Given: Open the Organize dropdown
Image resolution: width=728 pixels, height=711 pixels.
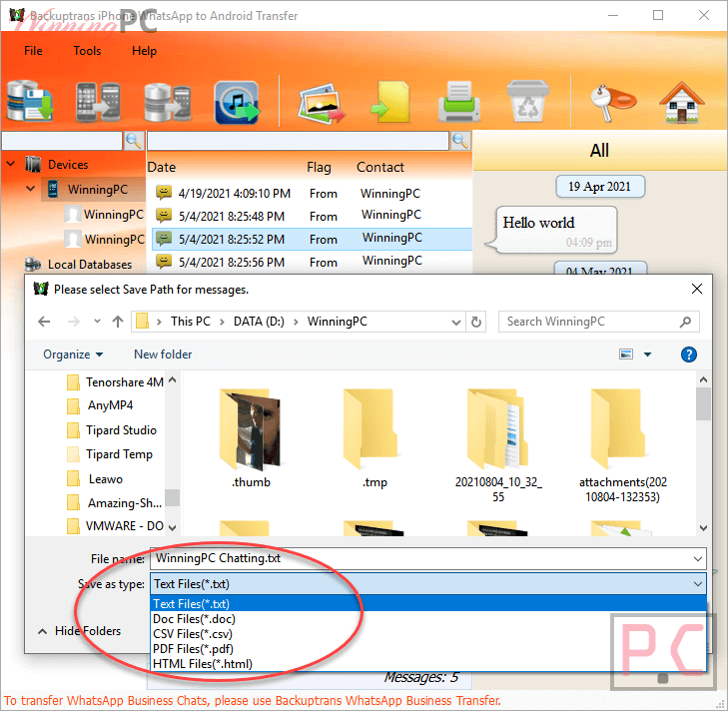Looking at the screenshot, I should click(73, 355).
